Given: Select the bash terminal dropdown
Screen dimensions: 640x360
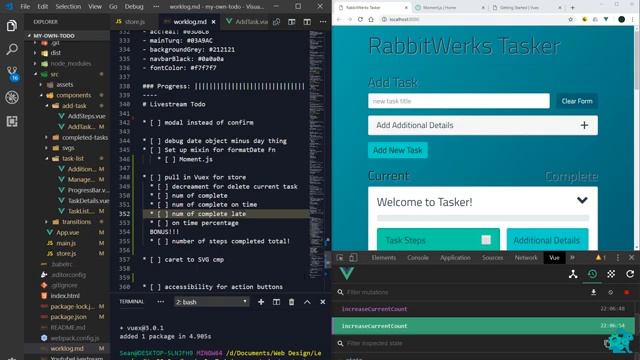Looking at the screenshot, I should pyautogui.click(x=211, y=302).
